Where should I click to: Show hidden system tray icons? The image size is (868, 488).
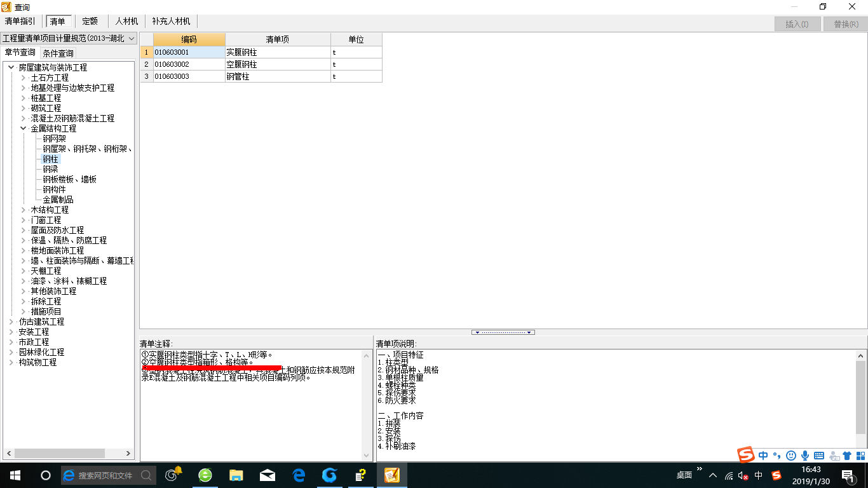(713, 475)
